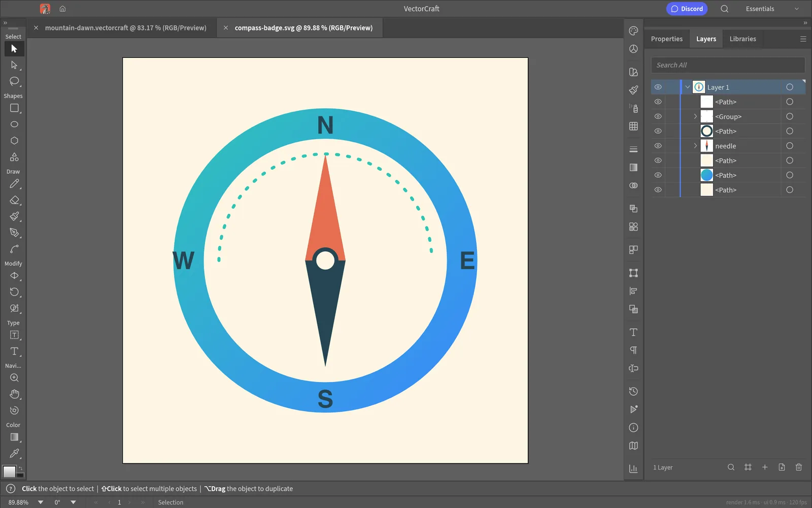Hide the needle layer
This screenshot has width=812, height=508.
[x=658, y=146]
